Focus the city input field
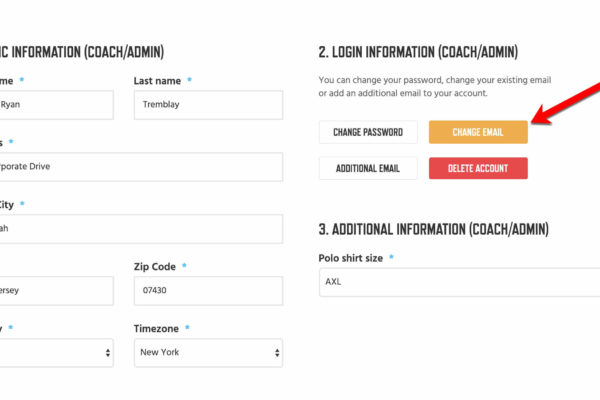 (140, 229)
